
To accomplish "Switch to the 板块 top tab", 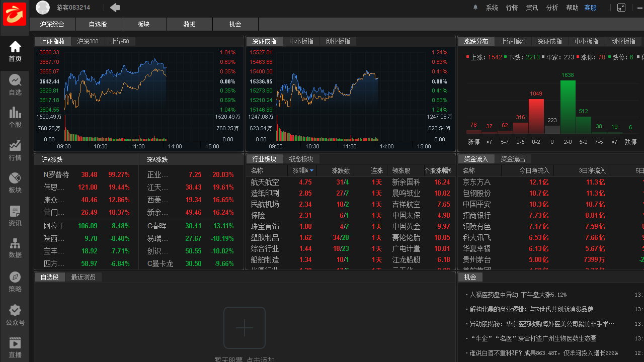I will (x=144, y=24).
